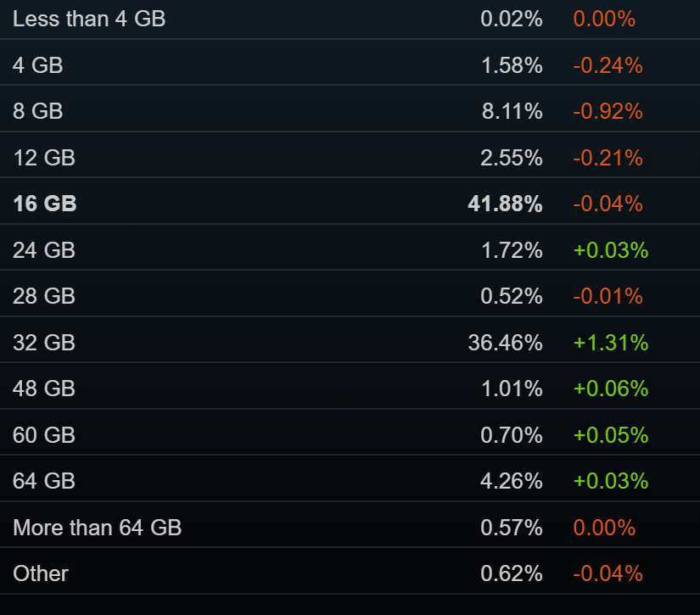The width and height of the screenshot is (700, 615).
Task: Click the 8.11% share value
Action: coord(512,111)
